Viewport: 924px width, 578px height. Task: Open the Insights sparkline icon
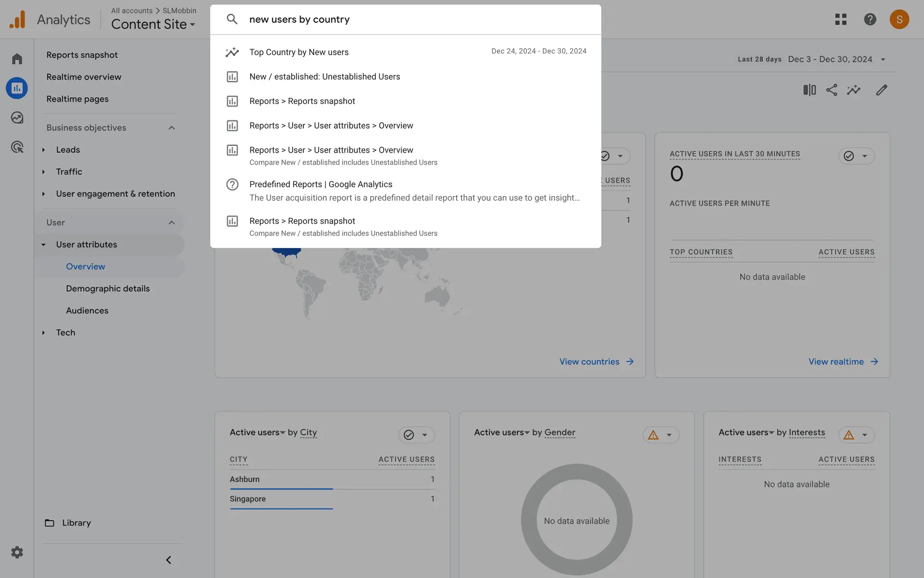click(x=853, y=90)
